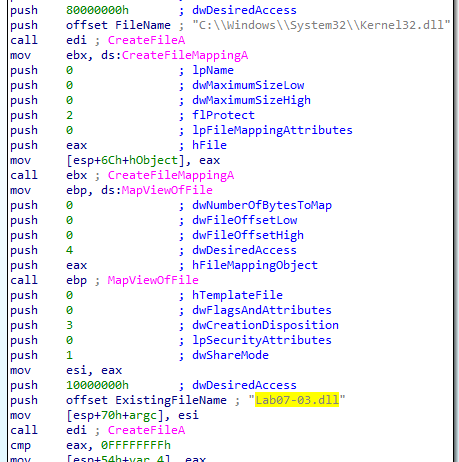
Task: Click the value 4 operand
Action: (69, 250)
